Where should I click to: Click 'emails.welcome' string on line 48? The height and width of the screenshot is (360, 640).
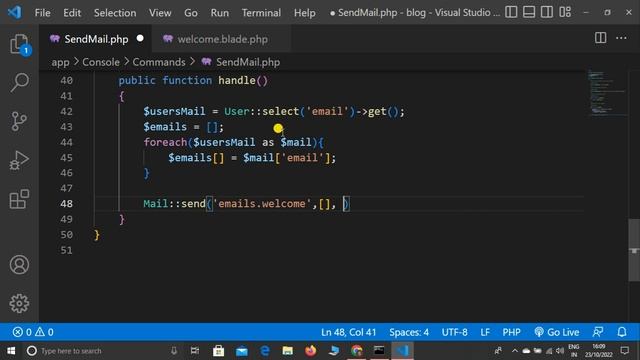coord(262,204)
